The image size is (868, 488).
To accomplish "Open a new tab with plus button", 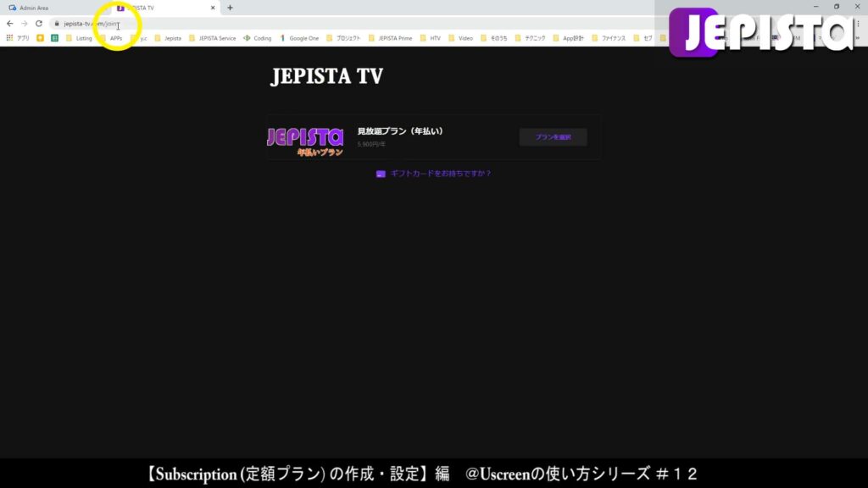I will [231, 8].
